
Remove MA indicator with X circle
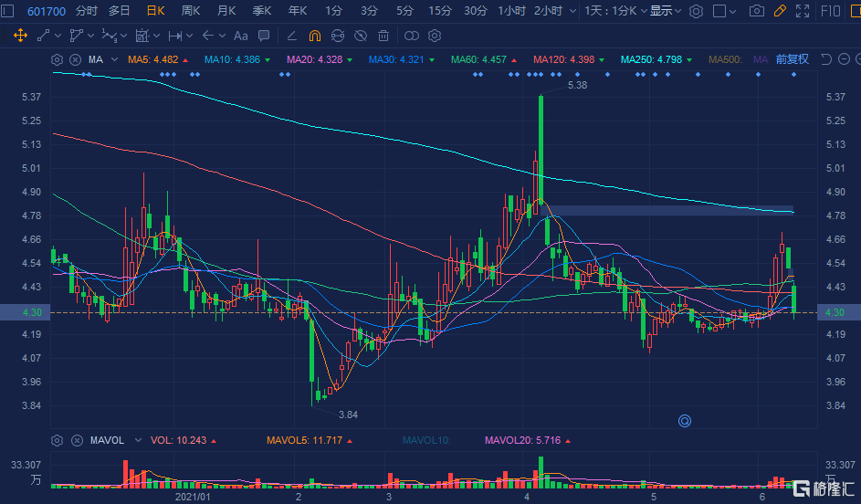tap(76, 60)
